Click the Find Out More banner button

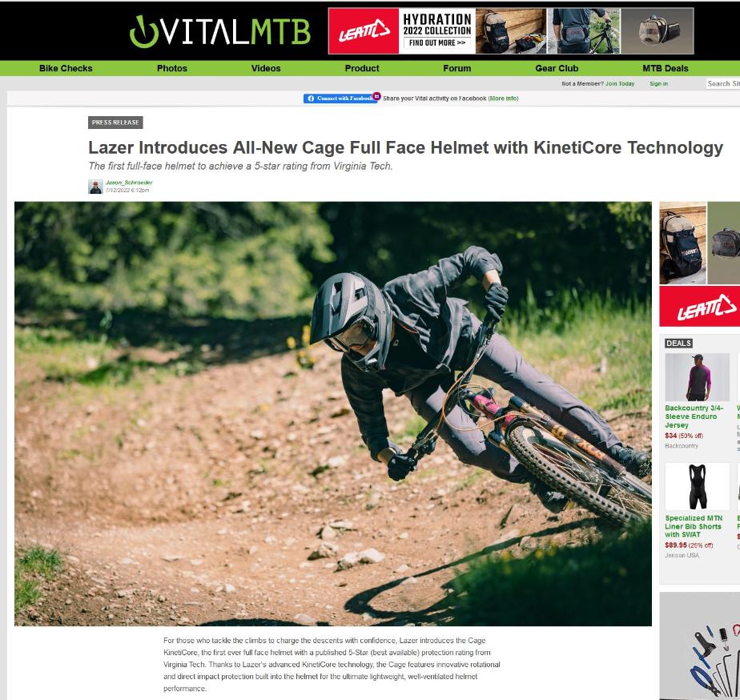(x=437, y=43)
